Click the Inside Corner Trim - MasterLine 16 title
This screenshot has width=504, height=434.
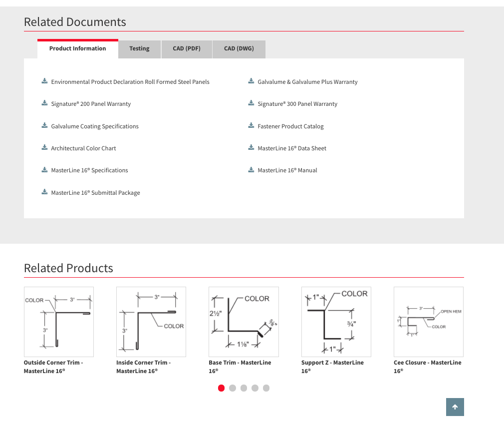[x=143, y=367]
